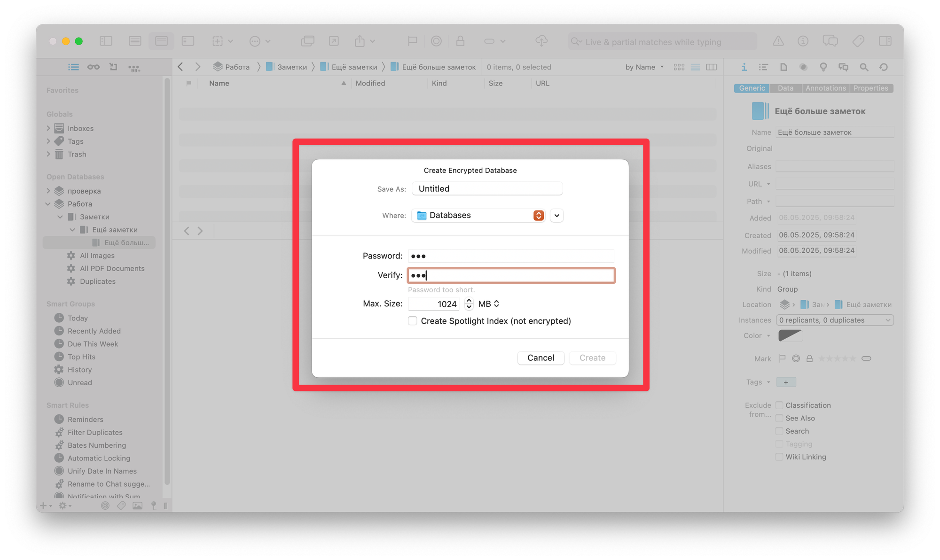Click the Color swatch in inspector
The width and height of the screenshot is (940, 560).
790,335
